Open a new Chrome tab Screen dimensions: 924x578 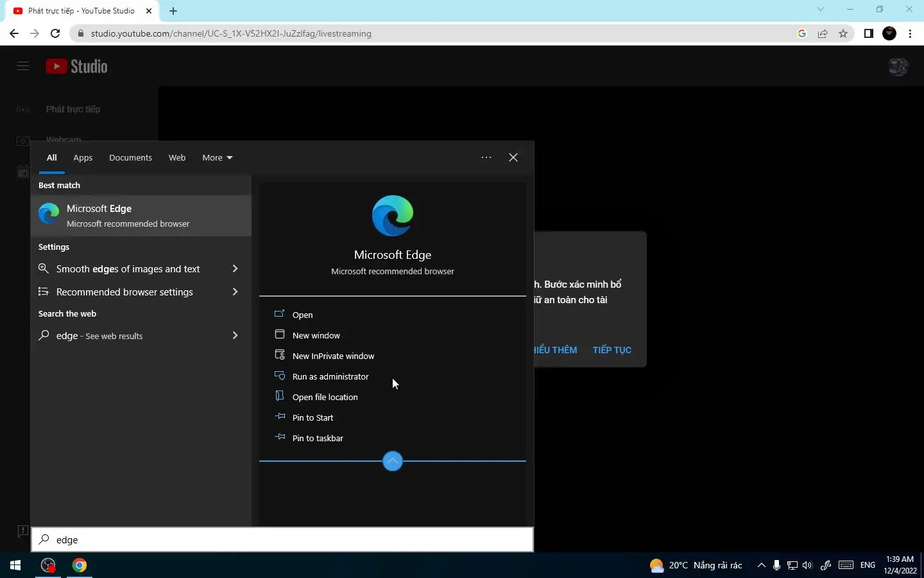point(173,11)
